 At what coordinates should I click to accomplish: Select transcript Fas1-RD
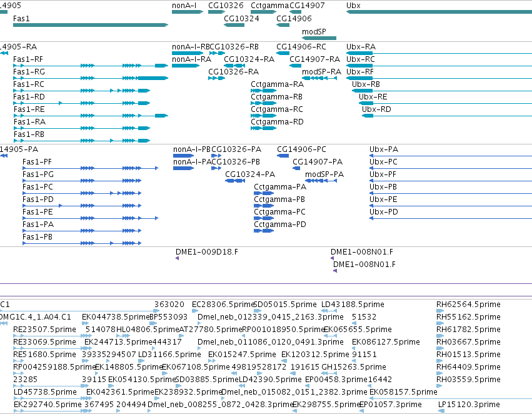[81, 103]
